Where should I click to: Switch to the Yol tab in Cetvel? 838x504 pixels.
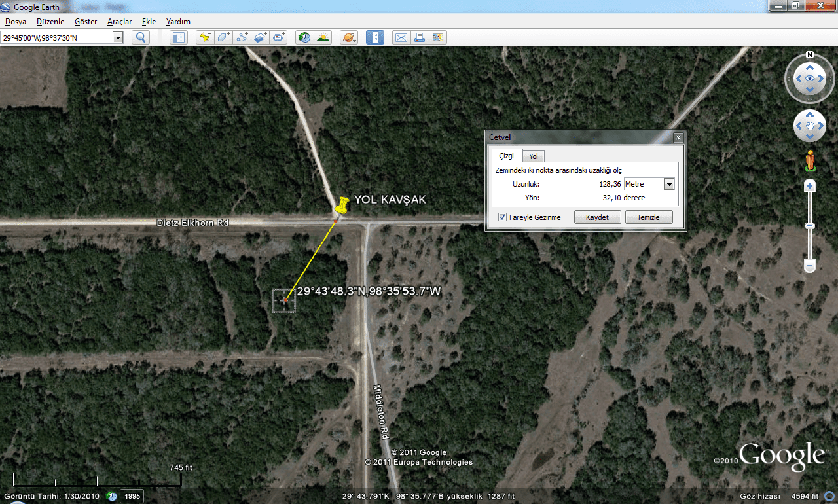534,156
